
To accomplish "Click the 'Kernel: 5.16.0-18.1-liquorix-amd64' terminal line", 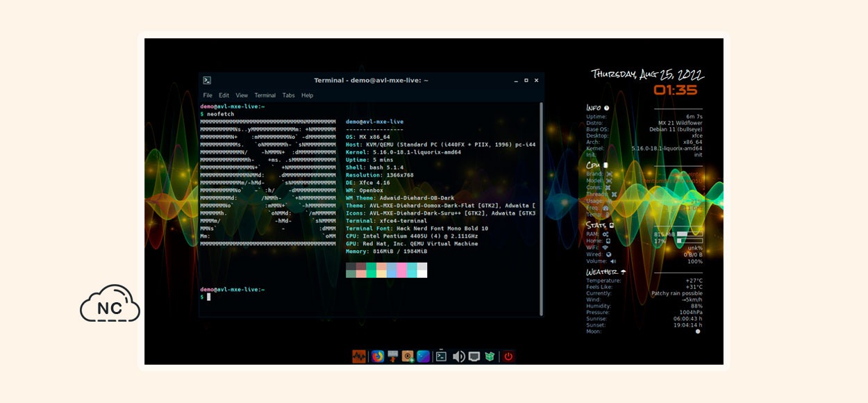I will (403, 152).
